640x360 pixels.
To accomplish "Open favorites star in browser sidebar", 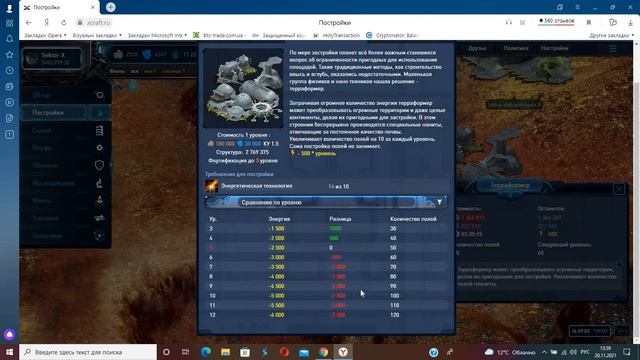I will tap(9, 55).
